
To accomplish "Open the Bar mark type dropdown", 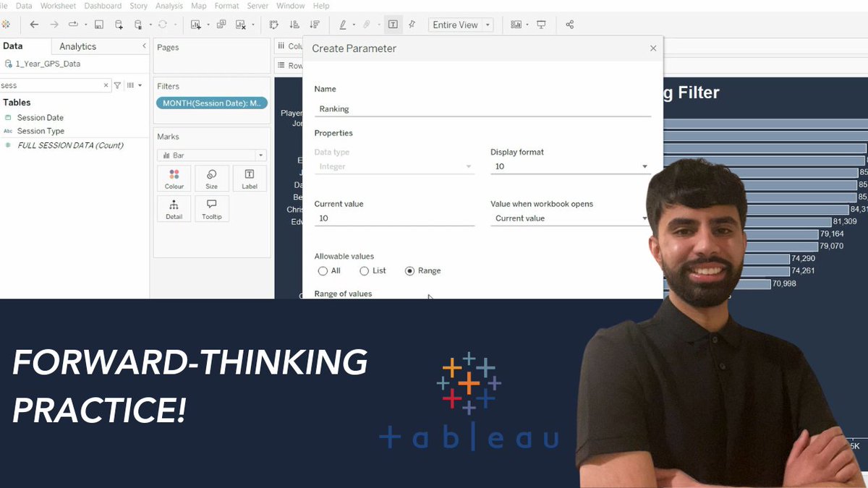I will [x=212, y=155].
